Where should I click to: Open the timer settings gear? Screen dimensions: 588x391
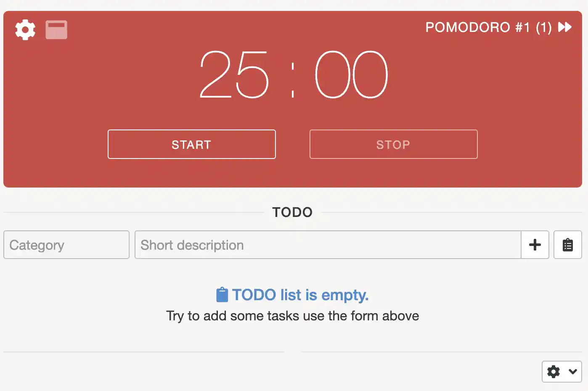pyautogui.click(x=25, y=29)
